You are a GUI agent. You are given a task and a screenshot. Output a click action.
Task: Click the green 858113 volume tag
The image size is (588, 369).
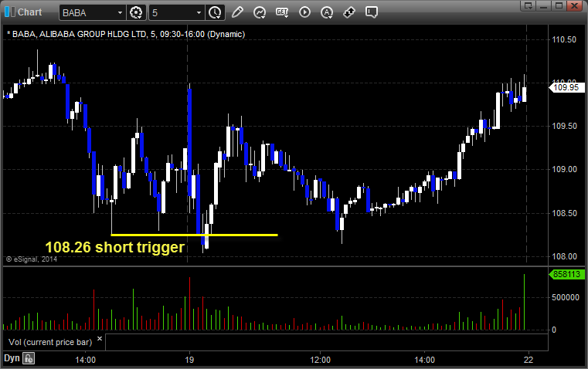pyautogui.click(x=566, y=274)
